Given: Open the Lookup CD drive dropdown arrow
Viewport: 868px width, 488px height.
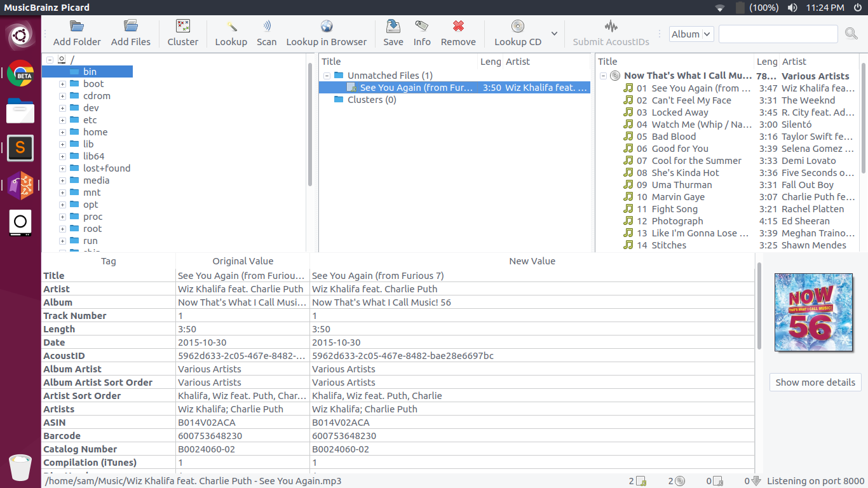Looking at the screenshot, I should [x=554, y=34].
